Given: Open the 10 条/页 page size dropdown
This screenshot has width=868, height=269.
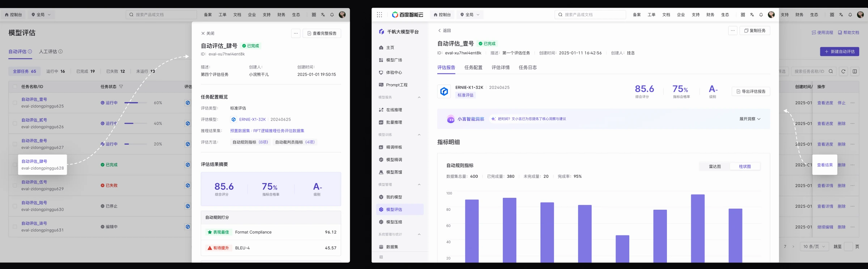Looking at the screenshot, I should coord(814,247).
